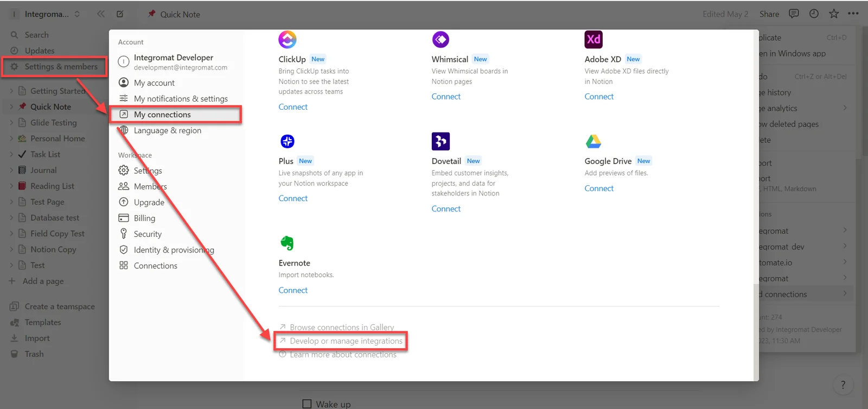Connect the ClickUp integration
Image resolution: width=868 pixels, height=409 pixels.
pos(293,107)
